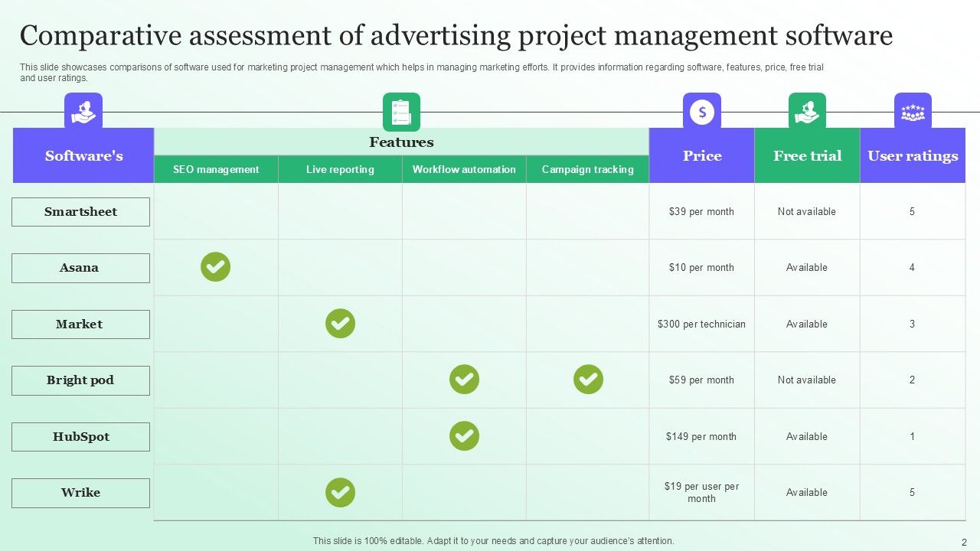
Task: Click the HubSpot label box
Action: coord(80,437)
